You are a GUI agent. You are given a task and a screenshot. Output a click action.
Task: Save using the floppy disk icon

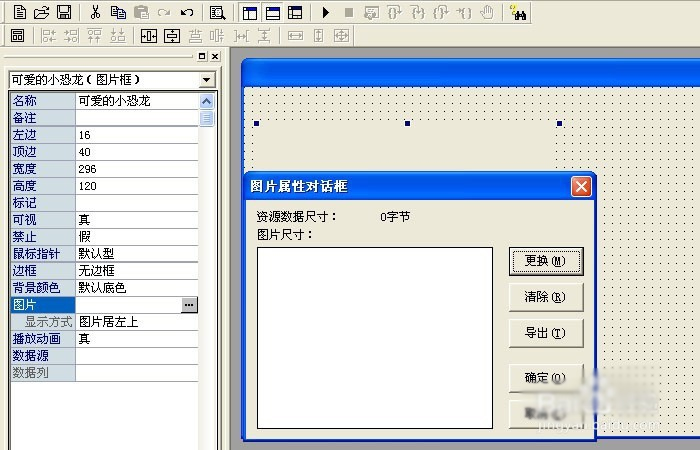coord(63,13)
